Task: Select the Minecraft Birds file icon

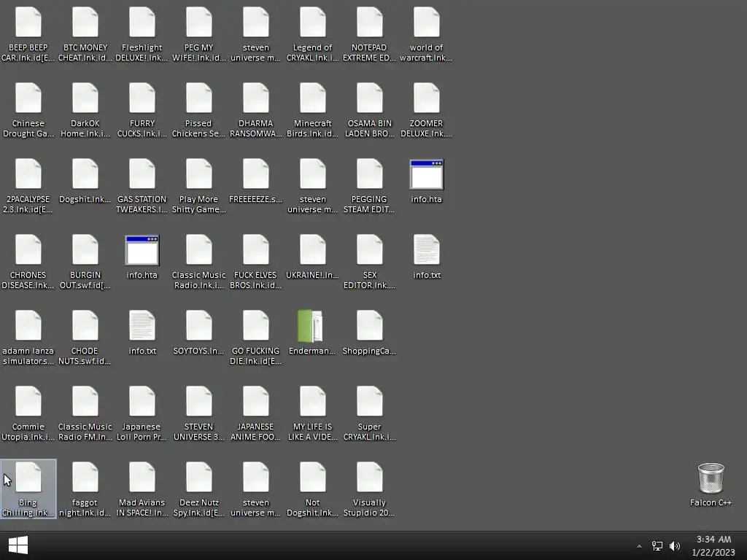Action: [312, 98]
